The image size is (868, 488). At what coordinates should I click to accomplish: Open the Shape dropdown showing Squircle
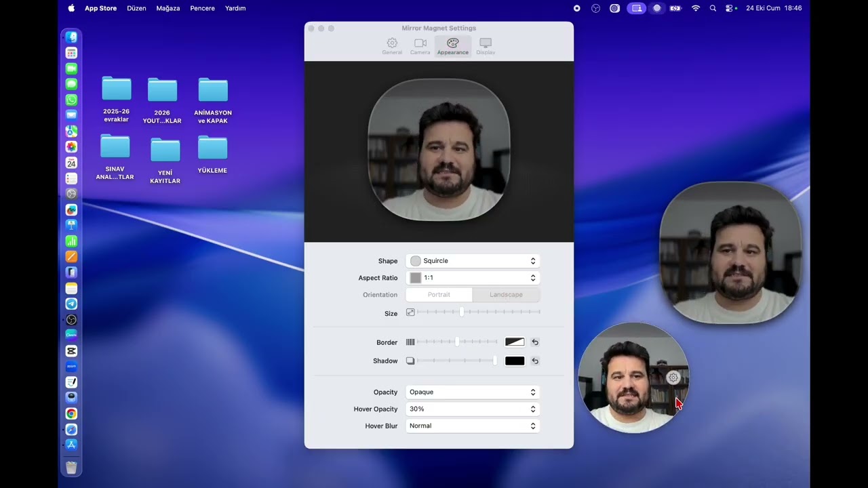click(473, 261)
